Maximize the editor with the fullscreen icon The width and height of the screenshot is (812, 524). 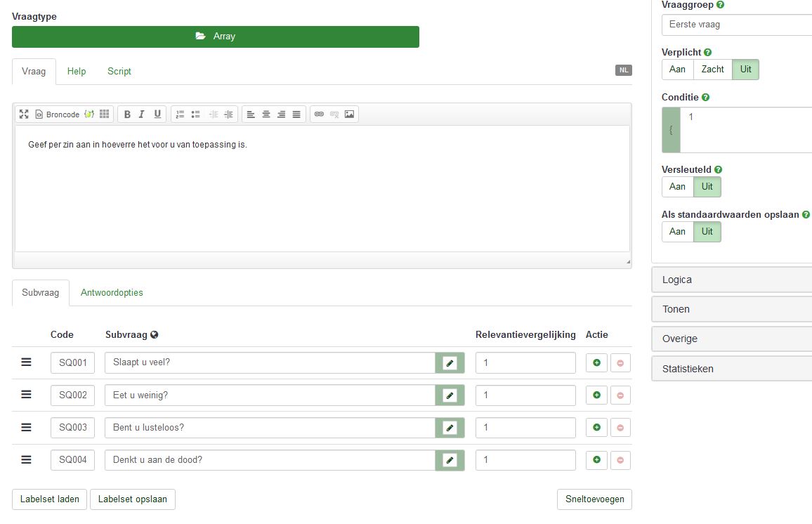24,114
